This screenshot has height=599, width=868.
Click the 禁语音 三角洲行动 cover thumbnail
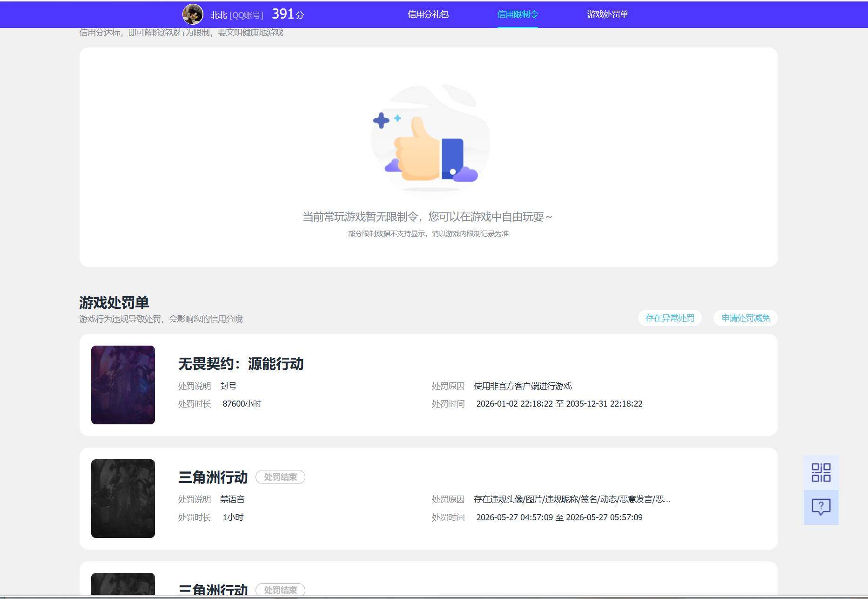click(123, 498)
